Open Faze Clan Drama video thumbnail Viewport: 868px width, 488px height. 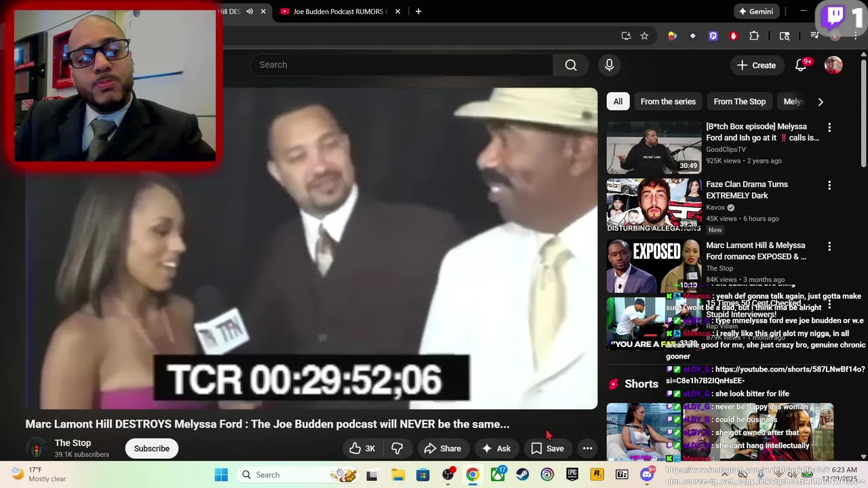pos(654,205)
